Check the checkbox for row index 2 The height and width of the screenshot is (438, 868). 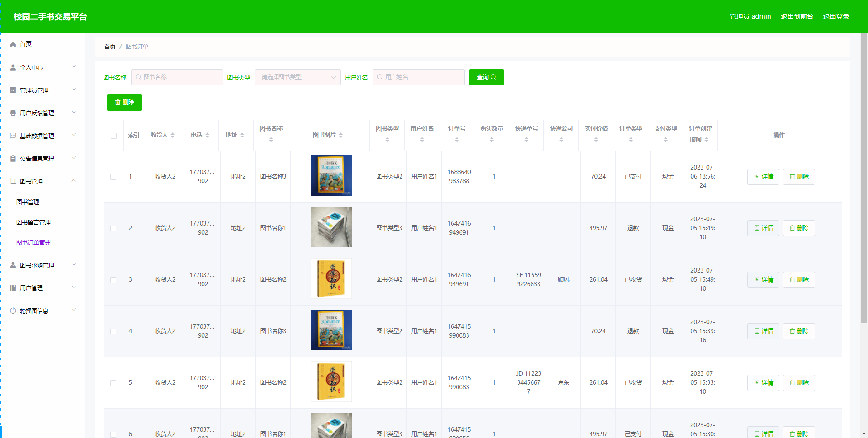point(113,228)
